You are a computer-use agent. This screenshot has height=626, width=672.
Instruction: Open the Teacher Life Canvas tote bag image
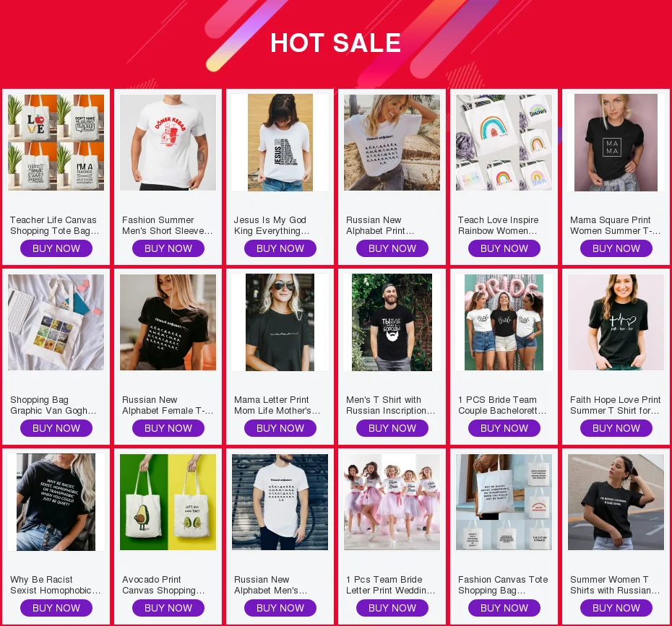(56, 142)
